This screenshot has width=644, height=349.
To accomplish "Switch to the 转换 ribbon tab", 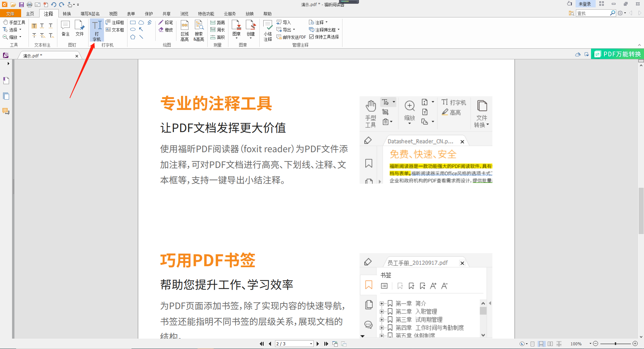I will pos(66,13).
